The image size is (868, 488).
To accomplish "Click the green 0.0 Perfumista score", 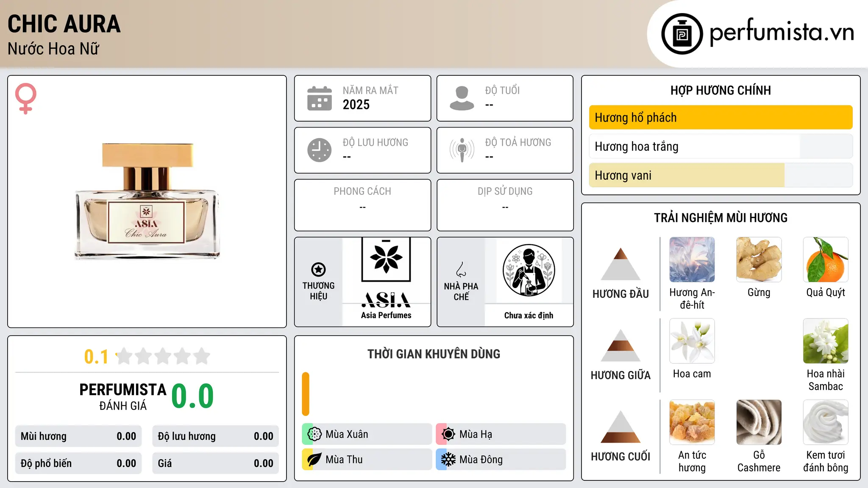I will tap(192, 396).
